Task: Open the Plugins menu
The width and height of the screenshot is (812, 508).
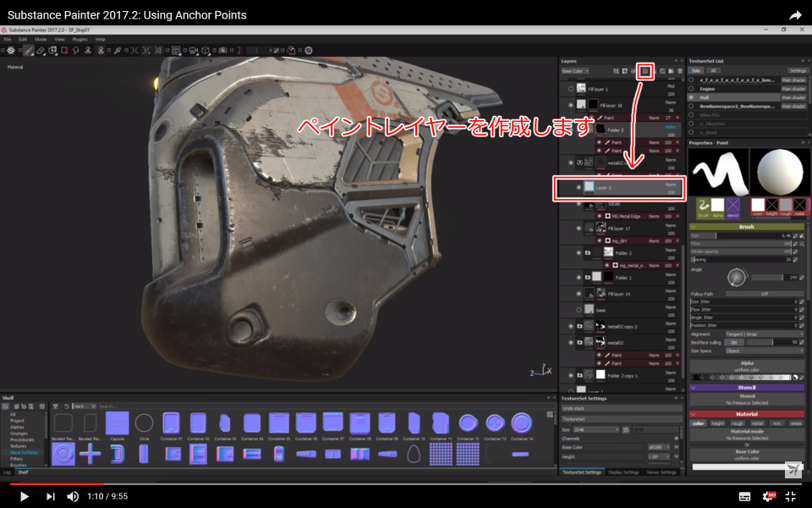Action: [x=80, y=40]
